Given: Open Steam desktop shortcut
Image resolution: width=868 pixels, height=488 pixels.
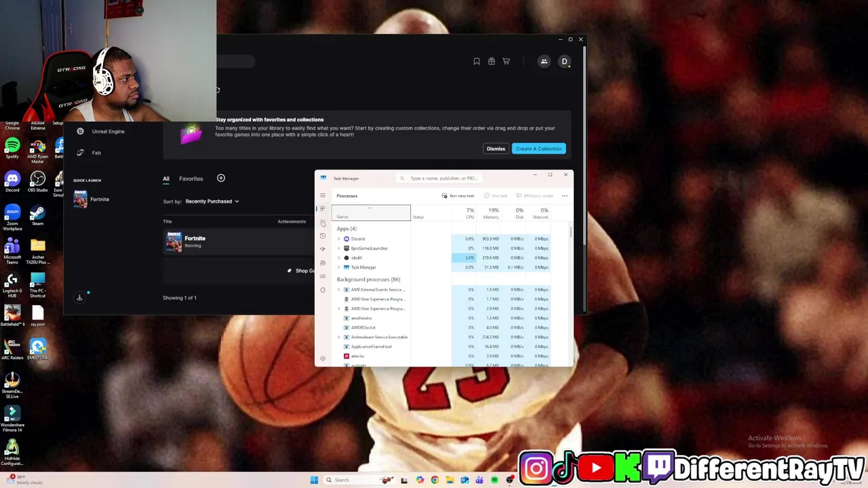Looking at the screenshot, I should coord(37,216).
